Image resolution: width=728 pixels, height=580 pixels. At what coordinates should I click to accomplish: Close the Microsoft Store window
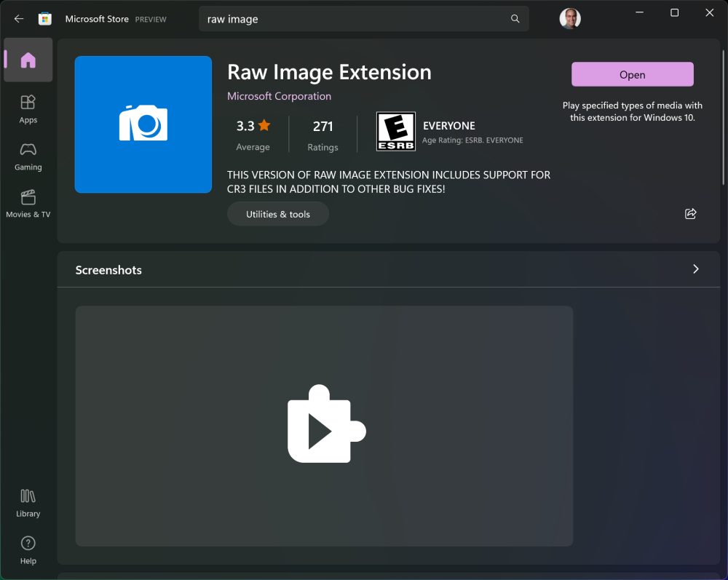tap(709, 12)
